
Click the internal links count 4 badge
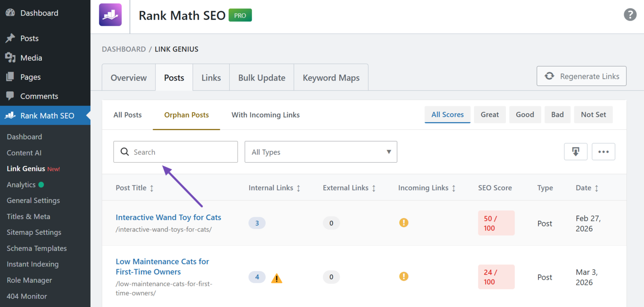(x=257, y=277)
